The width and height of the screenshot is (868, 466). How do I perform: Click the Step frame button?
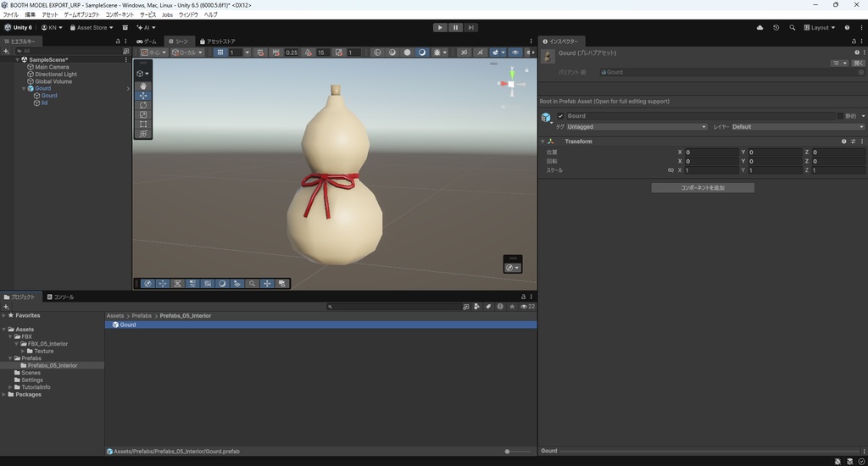[470, 28]
